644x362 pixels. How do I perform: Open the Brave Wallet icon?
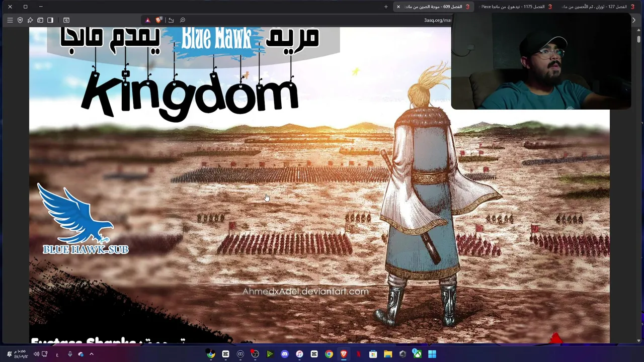pyautogui.click(x=40, y=20)
